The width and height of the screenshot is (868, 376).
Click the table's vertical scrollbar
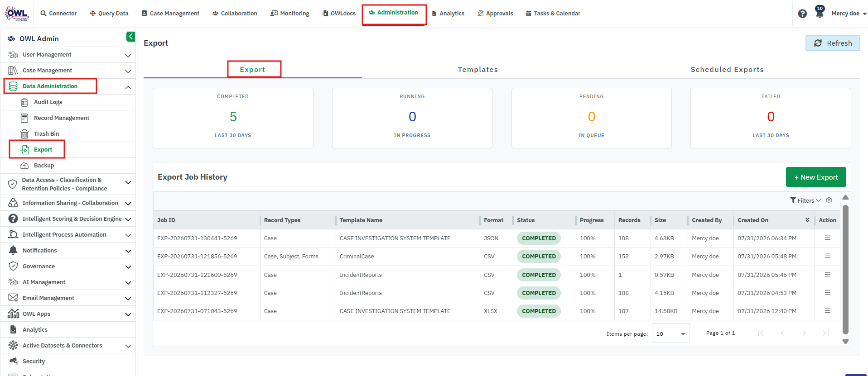(845, 270)
